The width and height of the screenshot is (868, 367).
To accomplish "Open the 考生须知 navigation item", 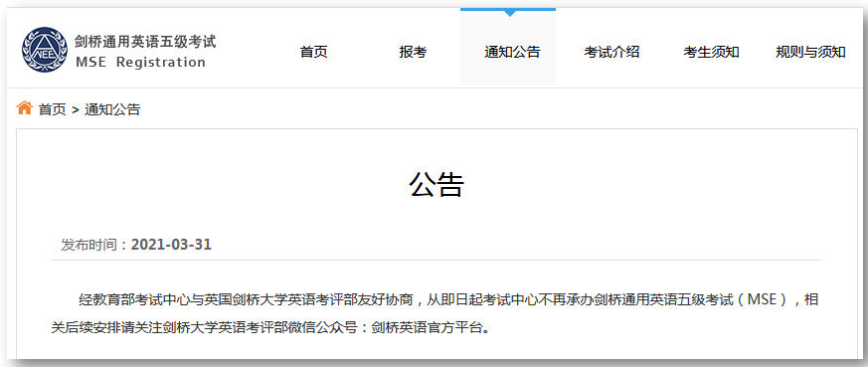I will point(711,52).
